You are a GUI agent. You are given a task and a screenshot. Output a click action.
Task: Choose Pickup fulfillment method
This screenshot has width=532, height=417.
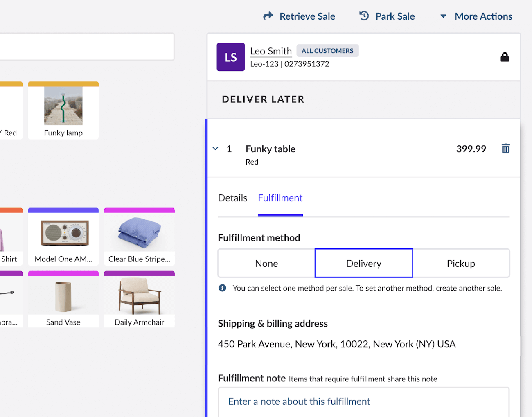point(461,264)
